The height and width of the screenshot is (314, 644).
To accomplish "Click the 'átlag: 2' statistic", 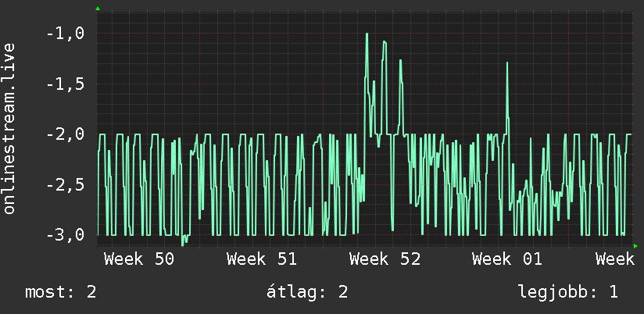I will (307, 292).
